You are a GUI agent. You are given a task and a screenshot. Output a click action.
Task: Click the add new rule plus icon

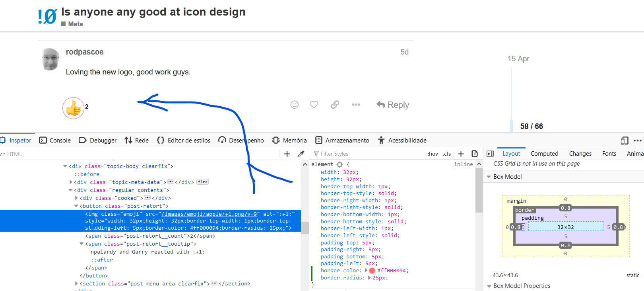[x=461, y=154]
